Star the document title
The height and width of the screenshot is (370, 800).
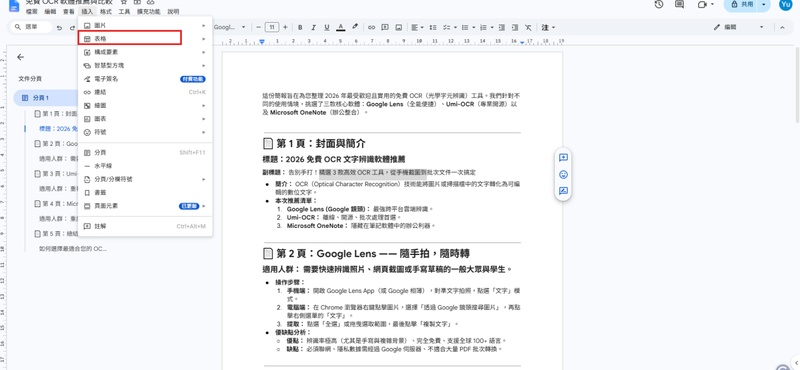[123, 3]
